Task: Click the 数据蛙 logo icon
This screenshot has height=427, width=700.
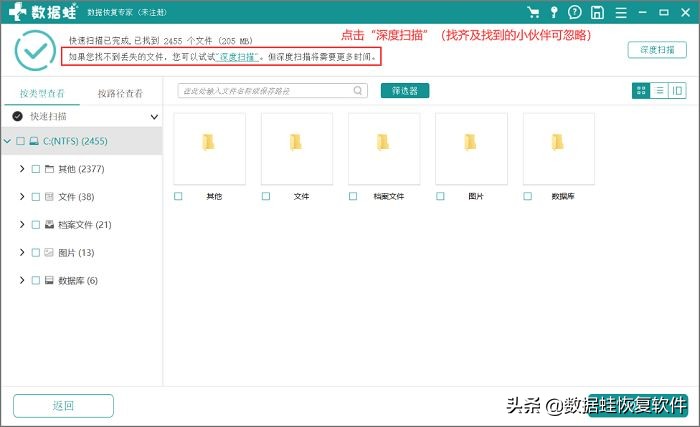Action: click(17, 11)
